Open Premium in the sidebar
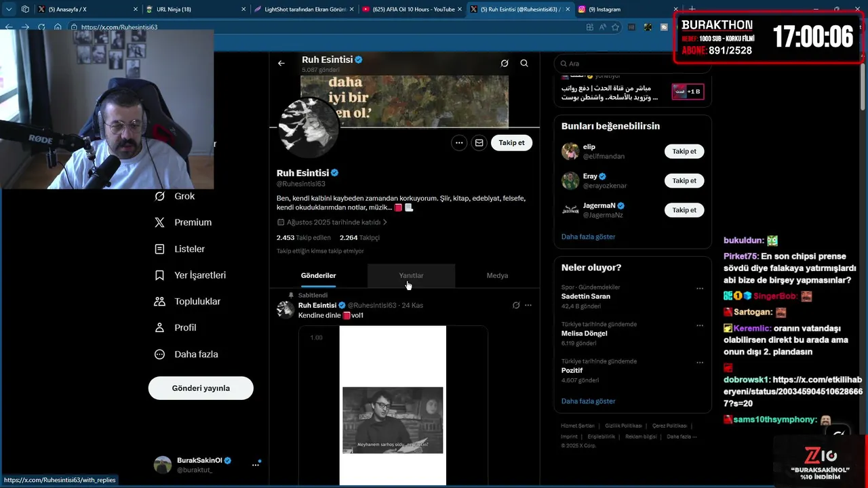 click(183, 222)
